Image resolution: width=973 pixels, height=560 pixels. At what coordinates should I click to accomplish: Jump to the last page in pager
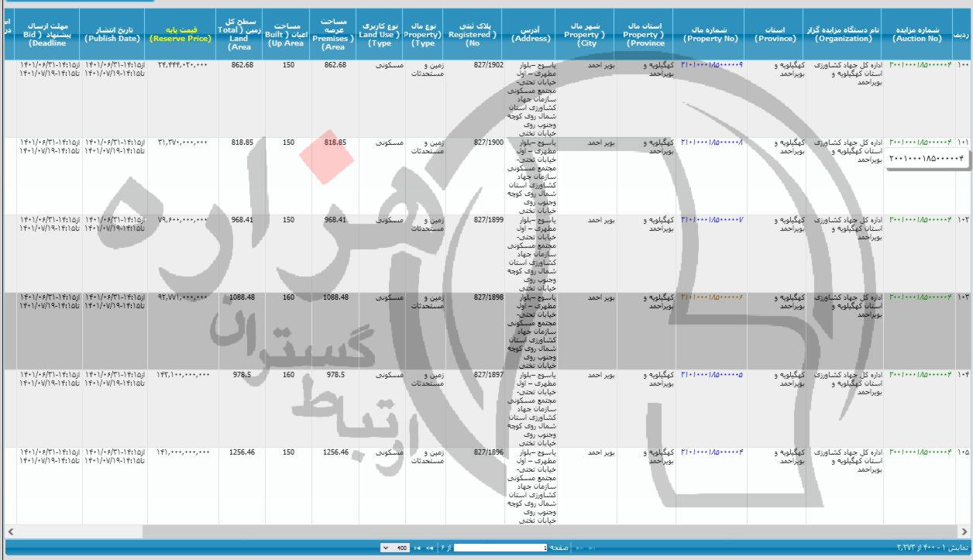(417, 548)
